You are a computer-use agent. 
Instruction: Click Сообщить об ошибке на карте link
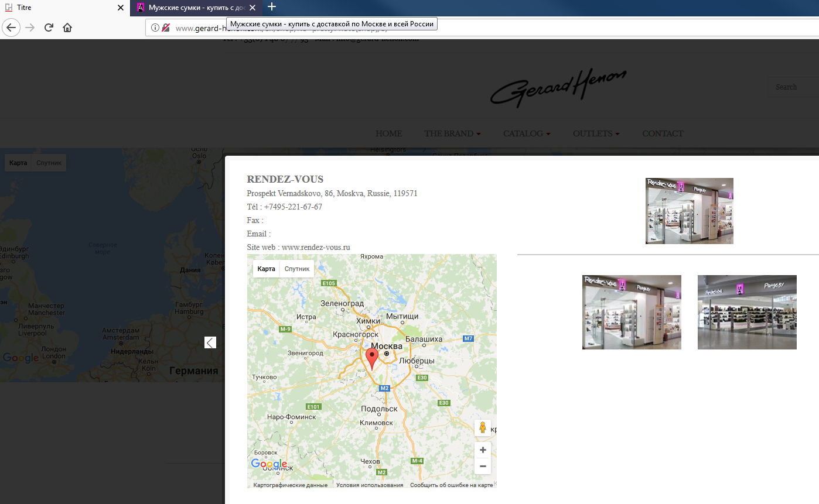pos(451,485)
